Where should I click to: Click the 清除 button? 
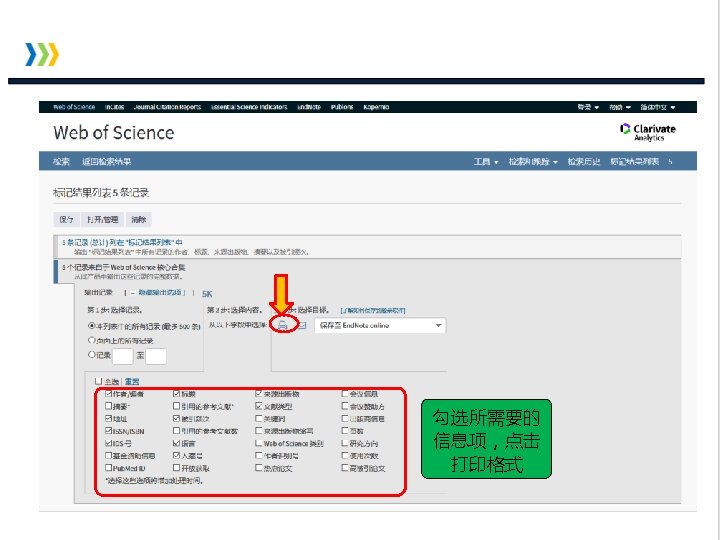[139, 219]
